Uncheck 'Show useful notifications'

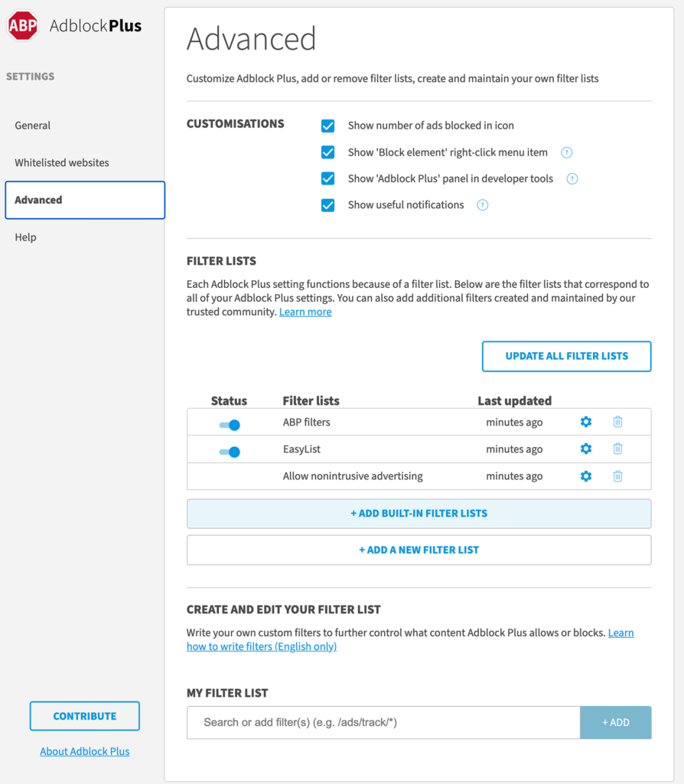point(327,205)
